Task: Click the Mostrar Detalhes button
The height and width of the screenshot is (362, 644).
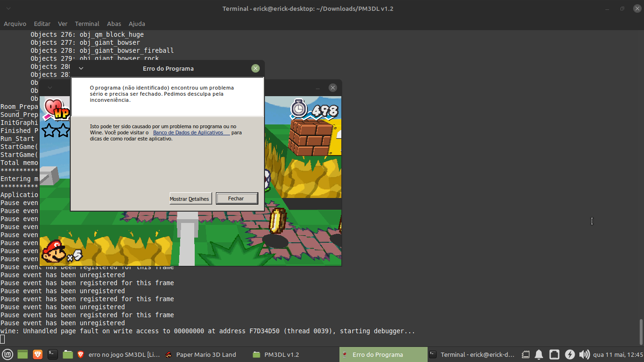Action: [190, 198]
